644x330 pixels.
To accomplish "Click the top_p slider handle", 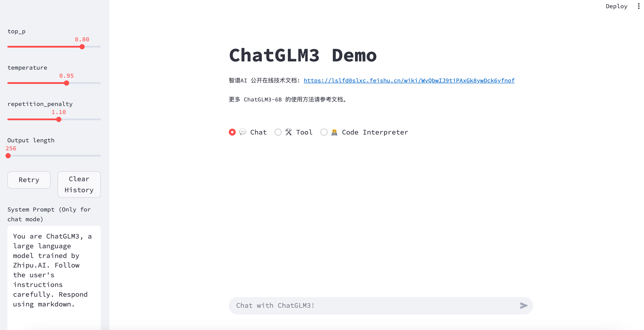I will (82, 47).
